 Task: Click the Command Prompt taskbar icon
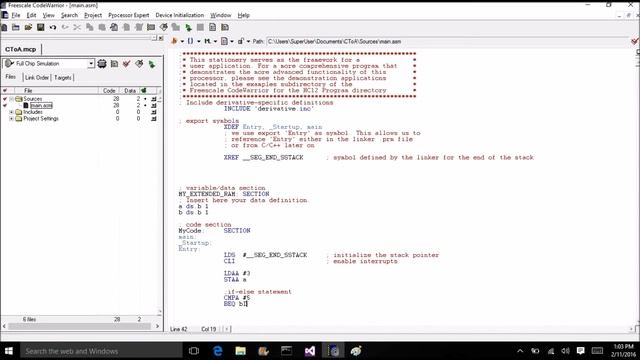(287, 351)
